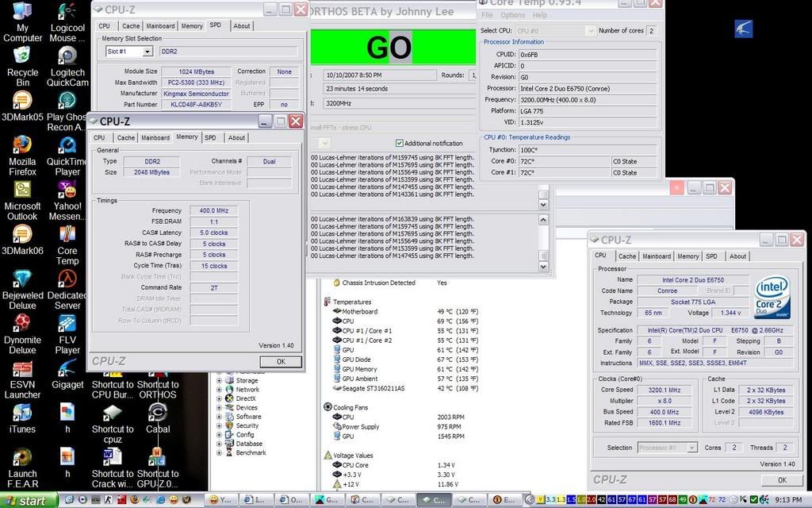Launch 3DMark05 from the desktop
This screenshot has height=508, width=812.
pyautogui.click(x=22, y=106)
